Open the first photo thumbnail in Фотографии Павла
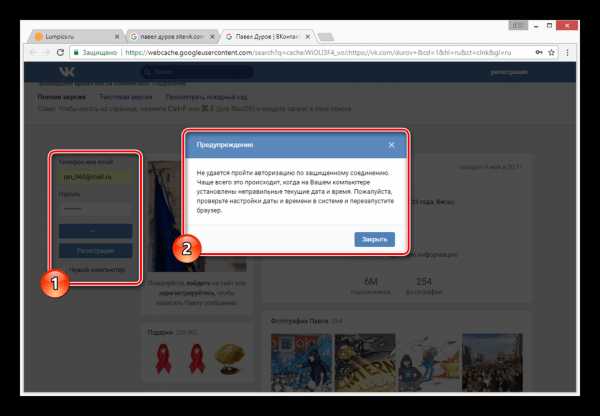Viewport: 600px width, 416px height. click(x=302, y=362)
